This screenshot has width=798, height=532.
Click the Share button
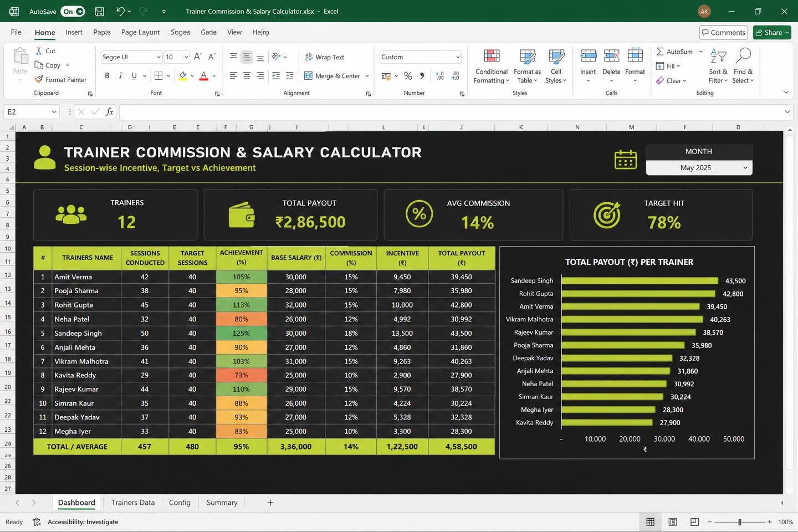pyautogui.click(x=773, y=33)
